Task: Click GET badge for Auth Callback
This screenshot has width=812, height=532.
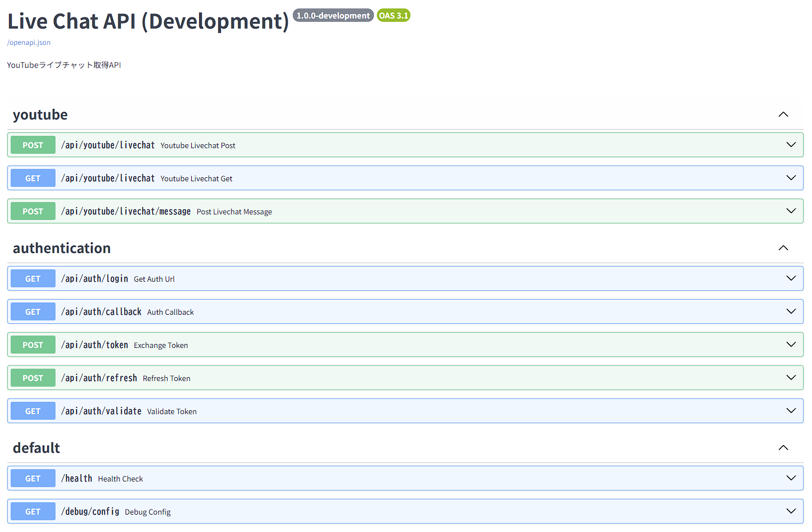Action: (33, 311)
